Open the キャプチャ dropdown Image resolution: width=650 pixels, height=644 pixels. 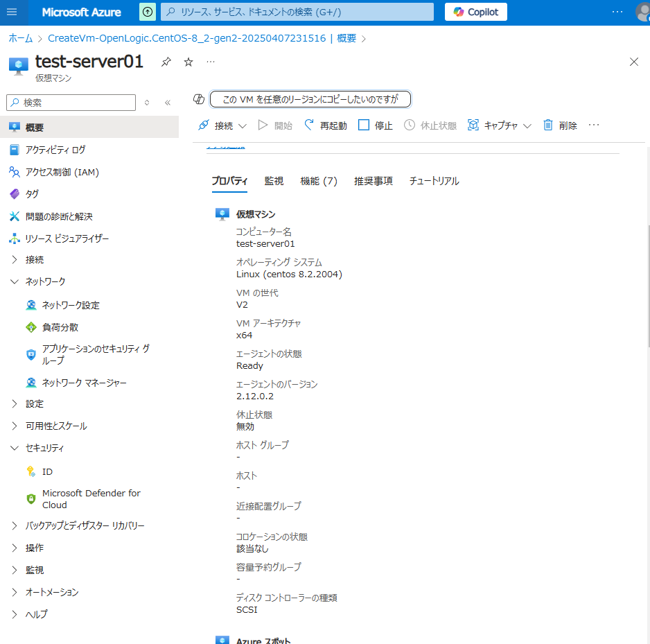pos(499,125)
